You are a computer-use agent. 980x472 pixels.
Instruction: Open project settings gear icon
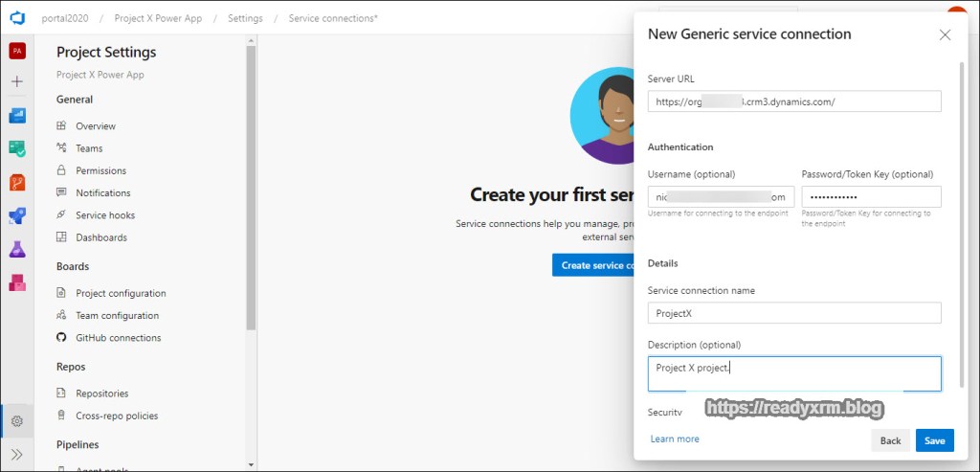pos(17,420)
